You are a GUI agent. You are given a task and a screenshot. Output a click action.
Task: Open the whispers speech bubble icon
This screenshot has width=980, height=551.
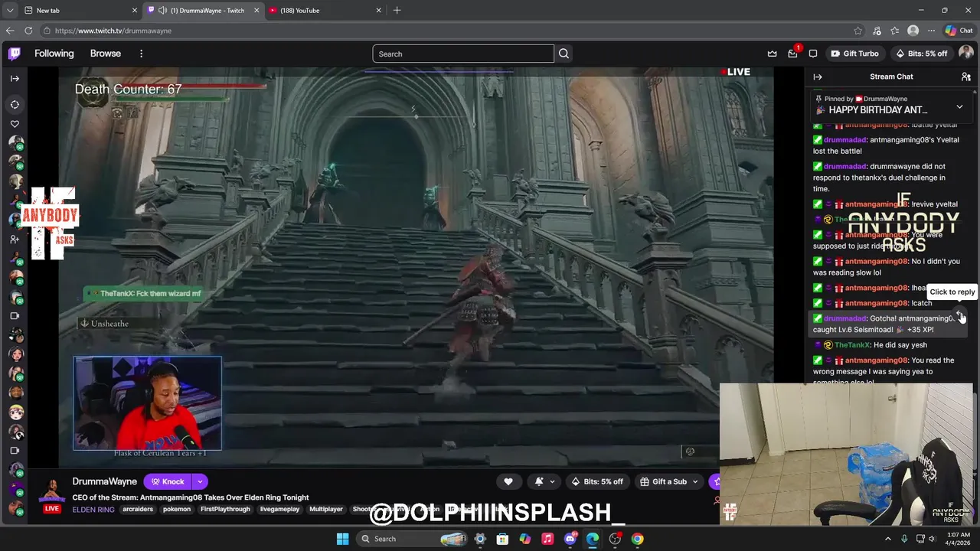813,54
